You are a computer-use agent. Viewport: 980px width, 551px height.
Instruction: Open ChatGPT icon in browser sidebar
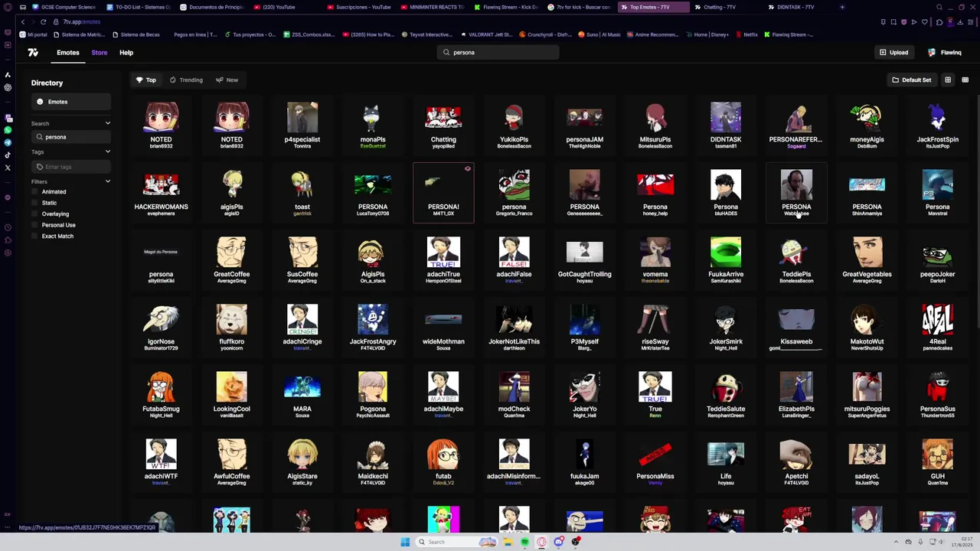pyautogui.click(x=8, y=87)
